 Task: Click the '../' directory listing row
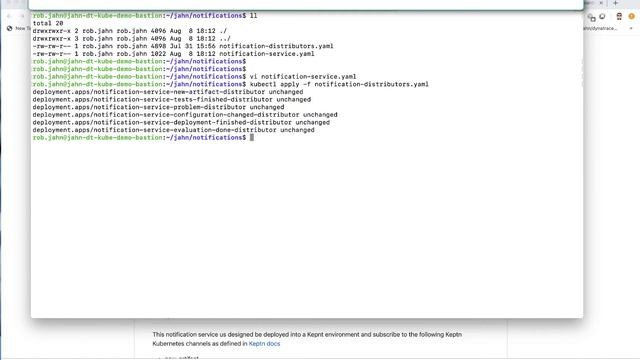point(131,39)
